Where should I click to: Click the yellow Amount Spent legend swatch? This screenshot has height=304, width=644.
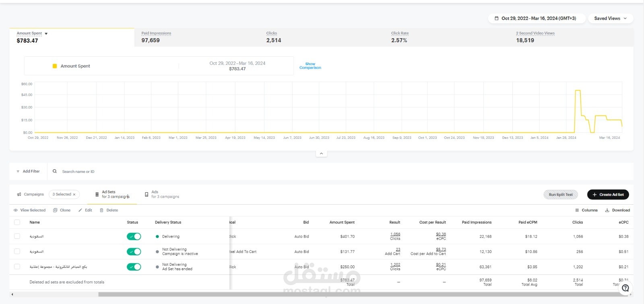coord(55,66)
